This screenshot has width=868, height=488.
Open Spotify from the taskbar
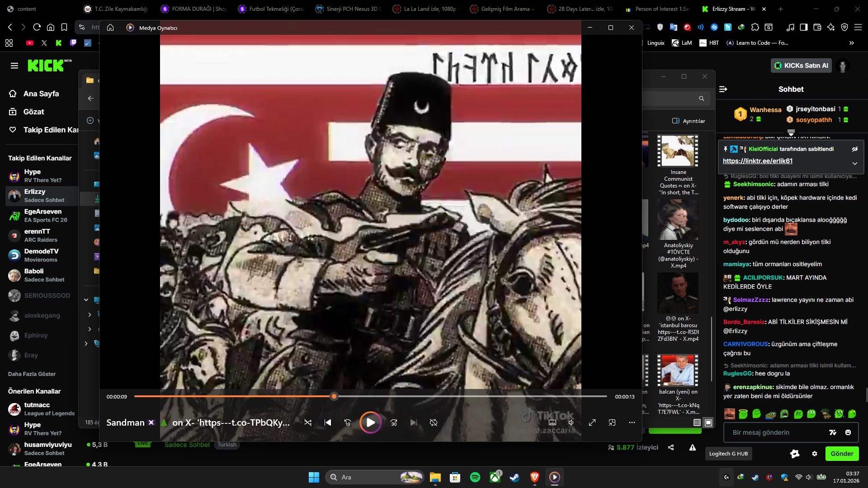point(475,477)
